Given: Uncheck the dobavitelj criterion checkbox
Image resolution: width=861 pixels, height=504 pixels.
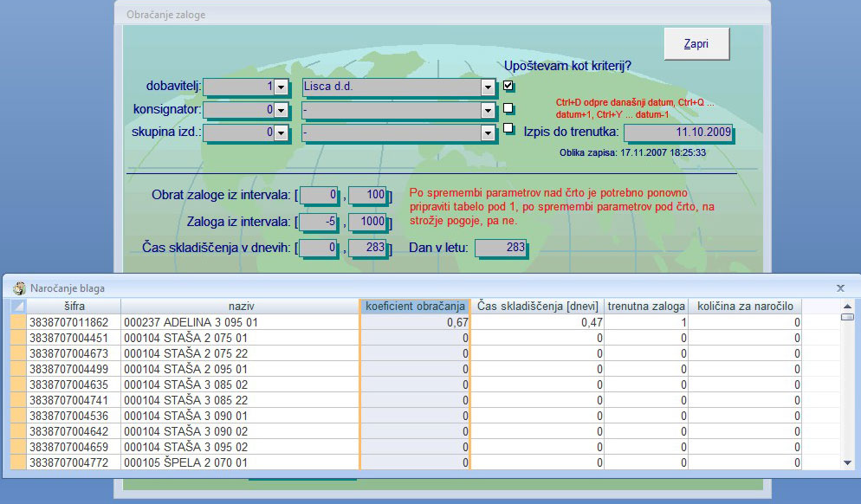Looking at the screenshot, I should 508,86.
